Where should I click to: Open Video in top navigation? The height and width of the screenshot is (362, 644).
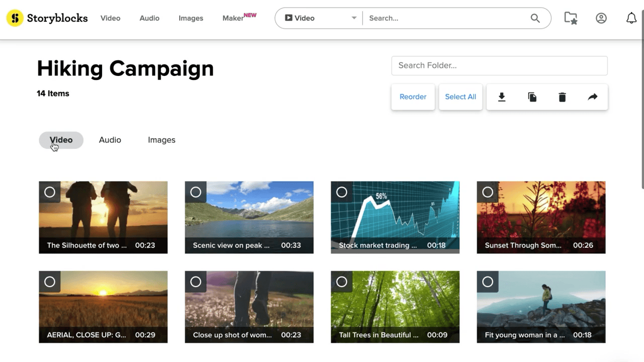110,18
